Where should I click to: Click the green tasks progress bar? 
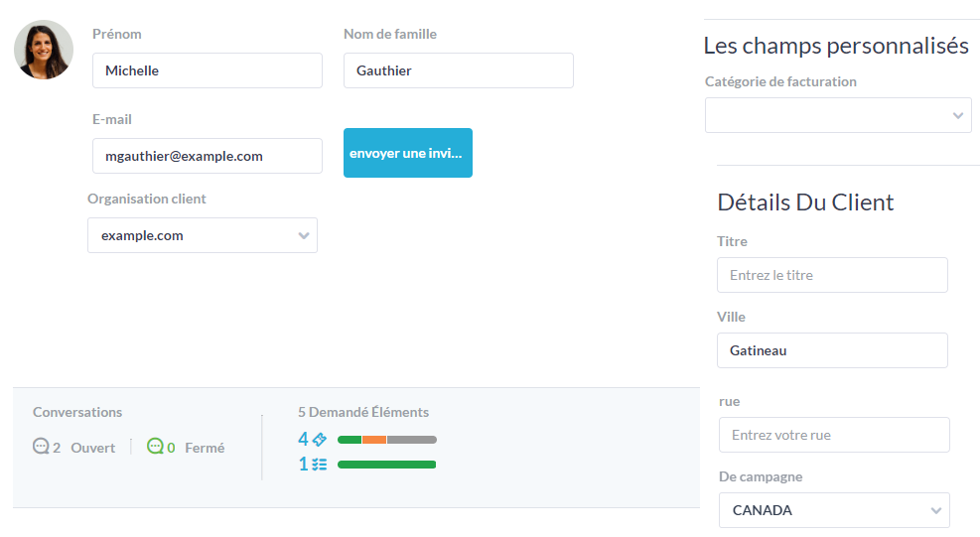click(x=387, y=465)
